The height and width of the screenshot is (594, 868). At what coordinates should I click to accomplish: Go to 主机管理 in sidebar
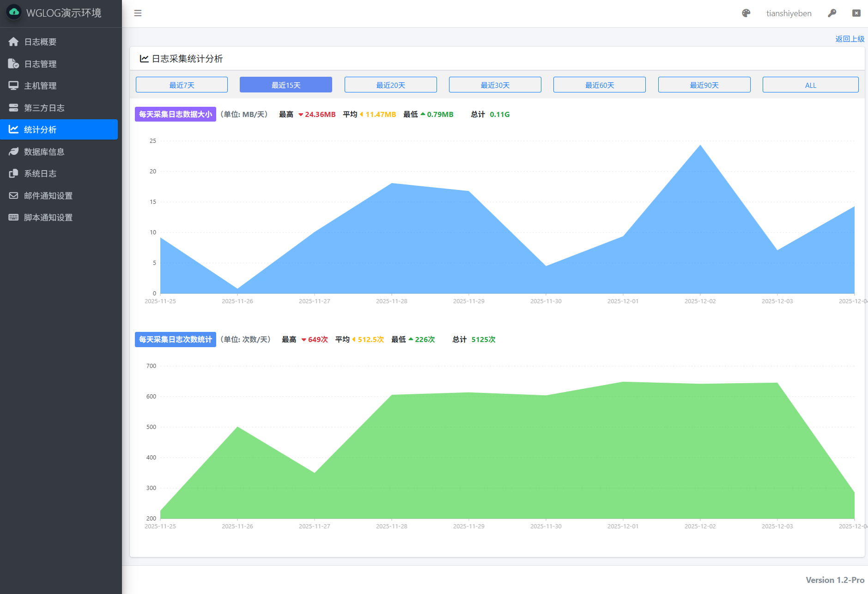(59, 86)
